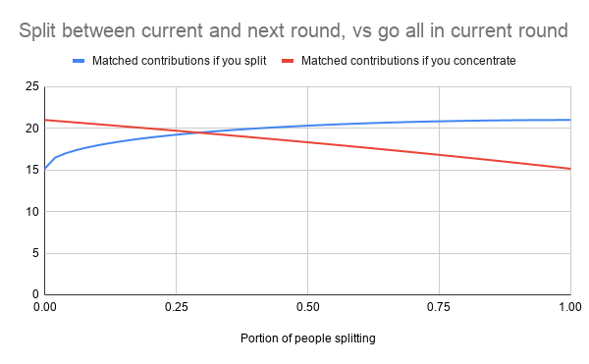
Task: Click the blue line's right end point
Action: pos(569,120)
